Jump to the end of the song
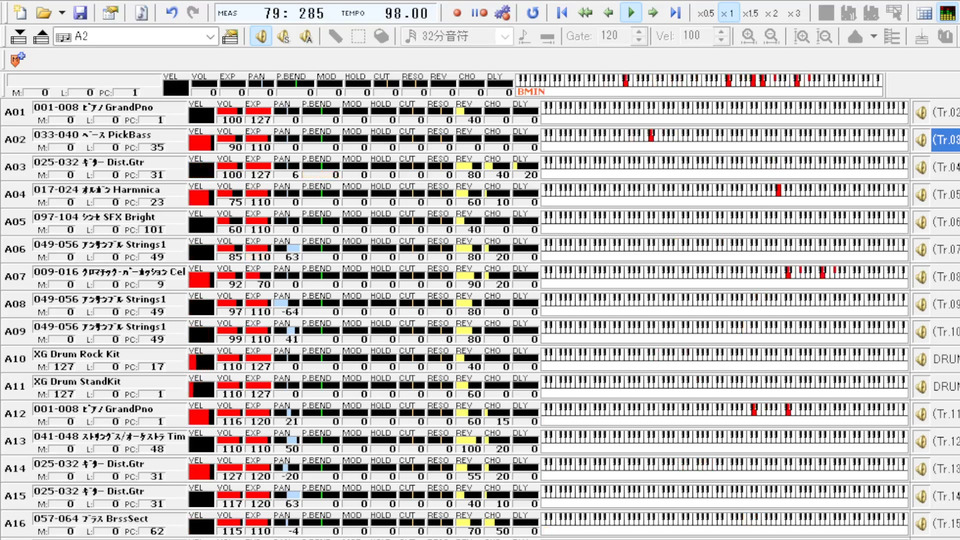 point(675,13)
